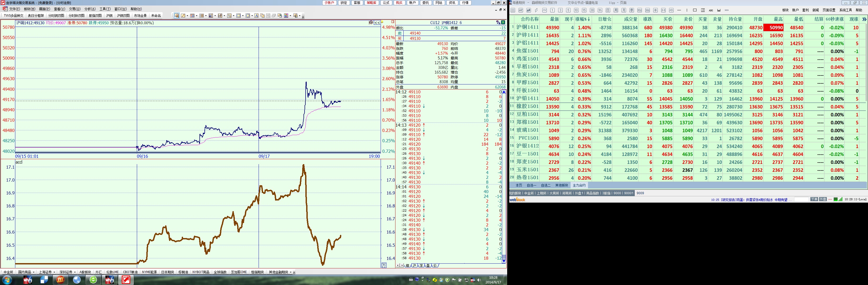
Task: Click the text annotation 'A' tool
Action: [x=256, y=16]
